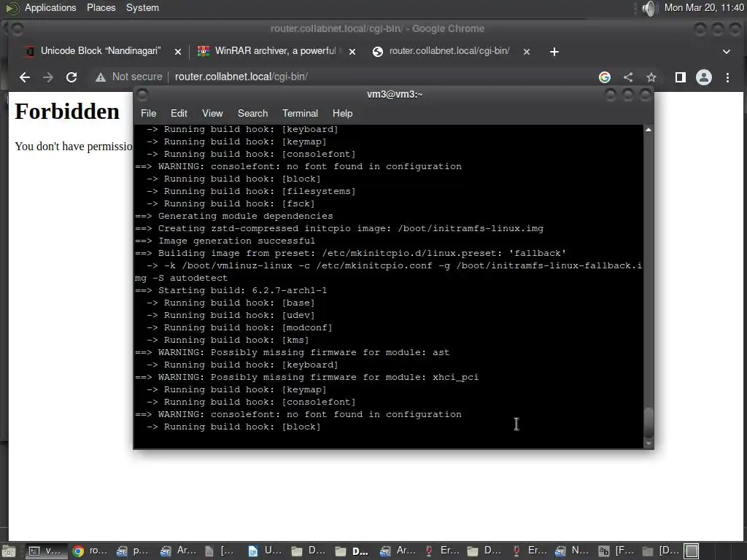Open terminal Help menu
Screen dimensions: 747x560
click(x=343, y=113)
